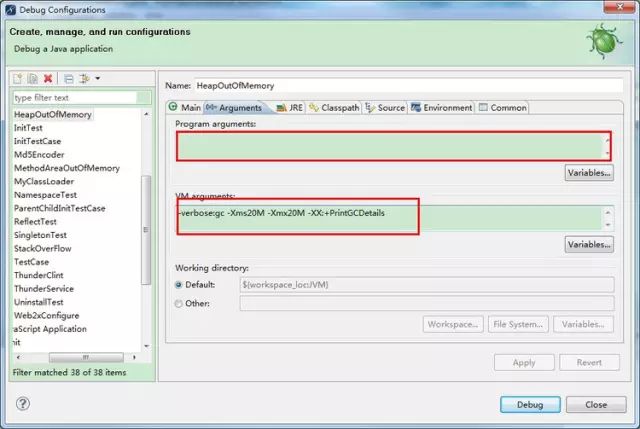Click the horizontal scrollbar right arrow
This screenshot has width=640, height=429.
pos(134,357)
